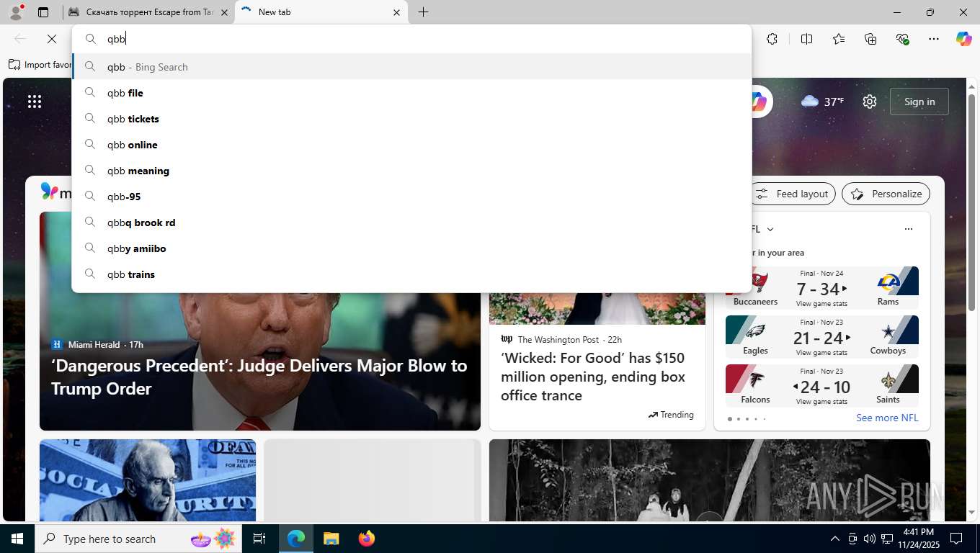The width and height of the screenshot is (980, 553).
Task: Open the Extensions puzzle icon
Action: click(x=772, y=39)
